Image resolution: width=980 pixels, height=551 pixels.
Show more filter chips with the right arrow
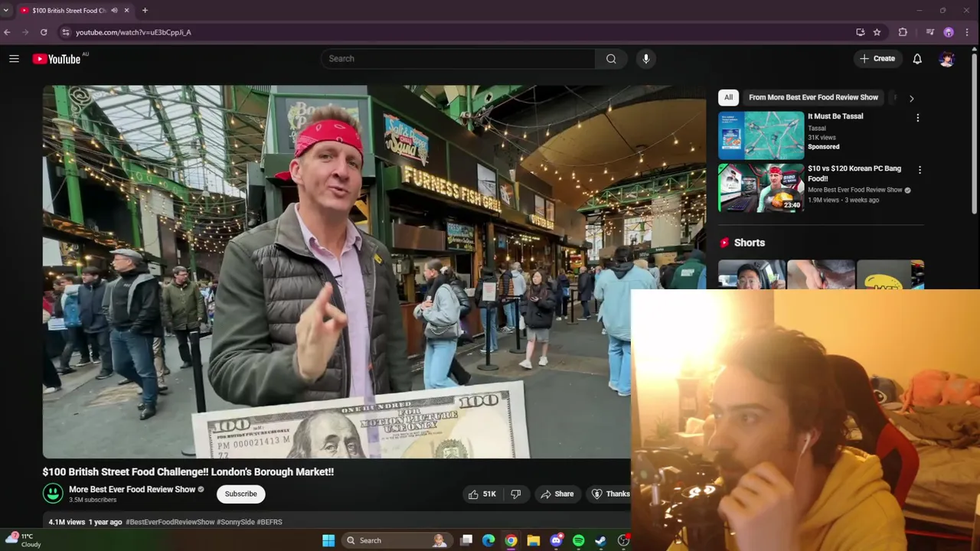click(911, 98)
